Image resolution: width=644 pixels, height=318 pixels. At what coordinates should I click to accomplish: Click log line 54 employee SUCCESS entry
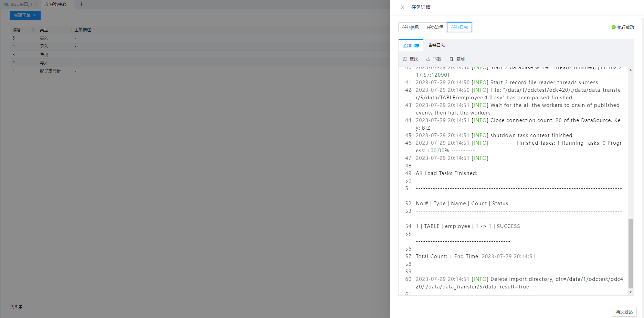(468, 226)
